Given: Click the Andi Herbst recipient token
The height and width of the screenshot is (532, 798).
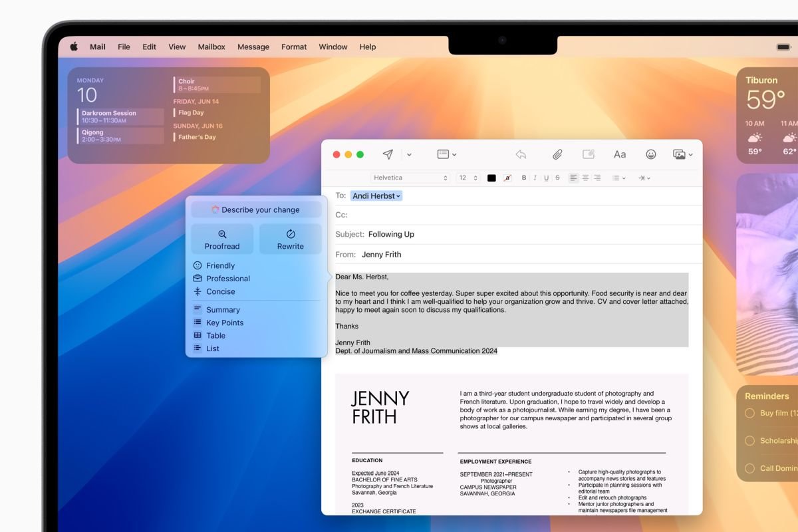Looking at the screenshot, I should point(376,196).
